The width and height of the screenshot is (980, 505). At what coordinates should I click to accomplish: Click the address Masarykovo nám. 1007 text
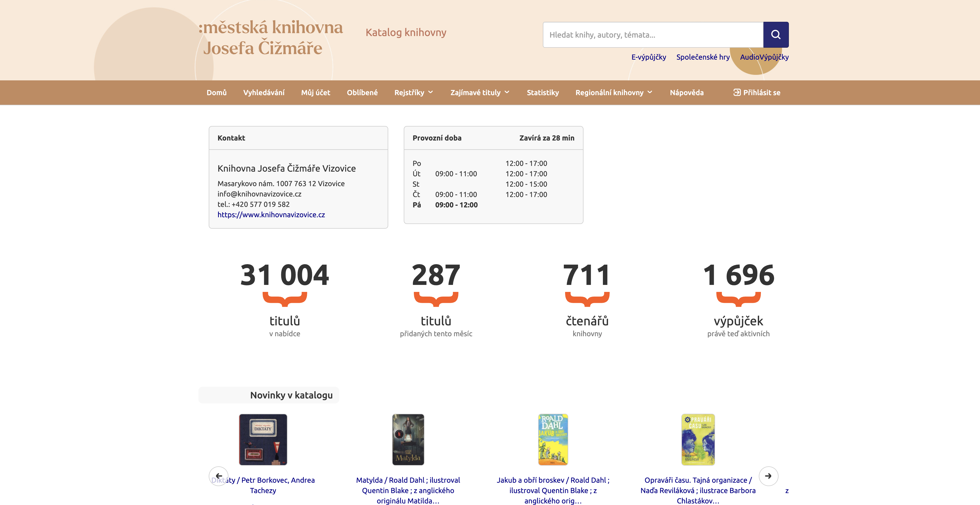(x=281, y=184)
